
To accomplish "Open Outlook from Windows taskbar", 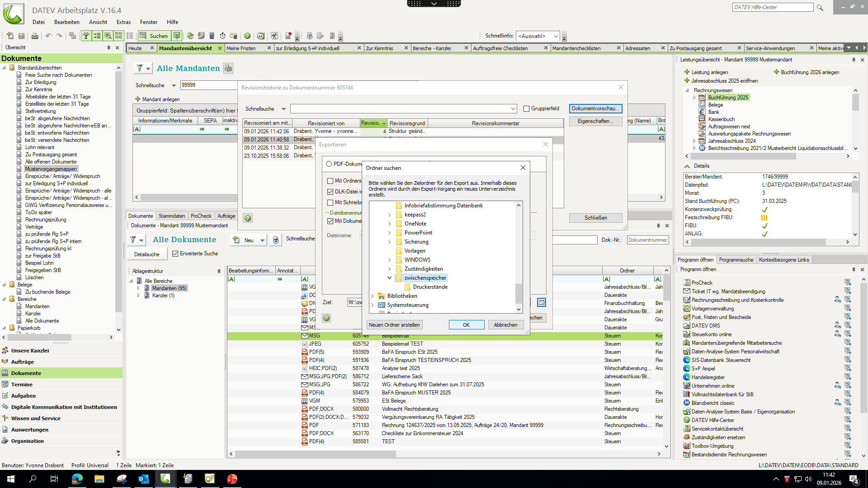I will pos(143,479).
